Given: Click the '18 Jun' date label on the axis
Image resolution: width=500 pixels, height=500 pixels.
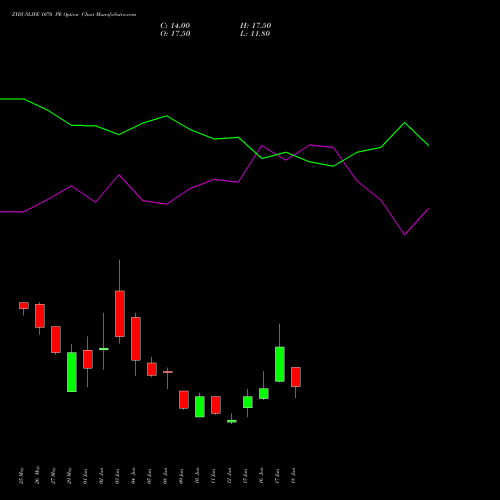Looking at the screenshot, I should 294,476.
